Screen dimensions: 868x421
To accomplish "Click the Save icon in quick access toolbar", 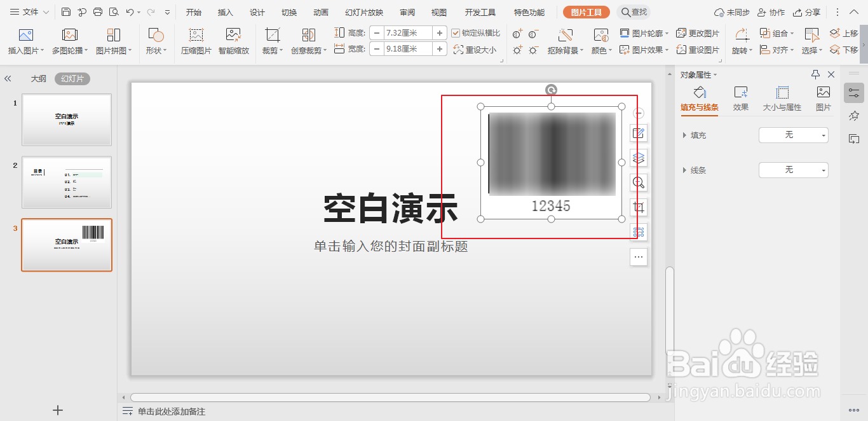I will (x=66, y=12).
